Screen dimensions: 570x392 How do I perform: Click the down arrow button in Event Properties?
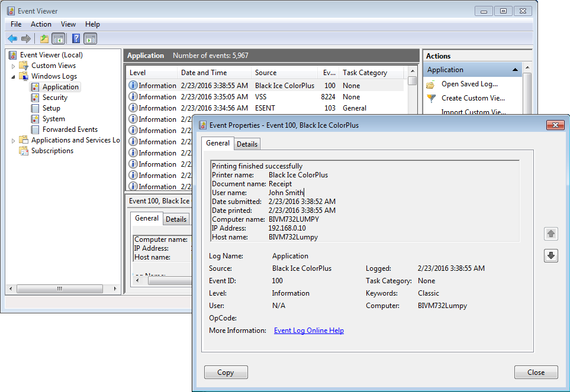(x=551, y=255)
